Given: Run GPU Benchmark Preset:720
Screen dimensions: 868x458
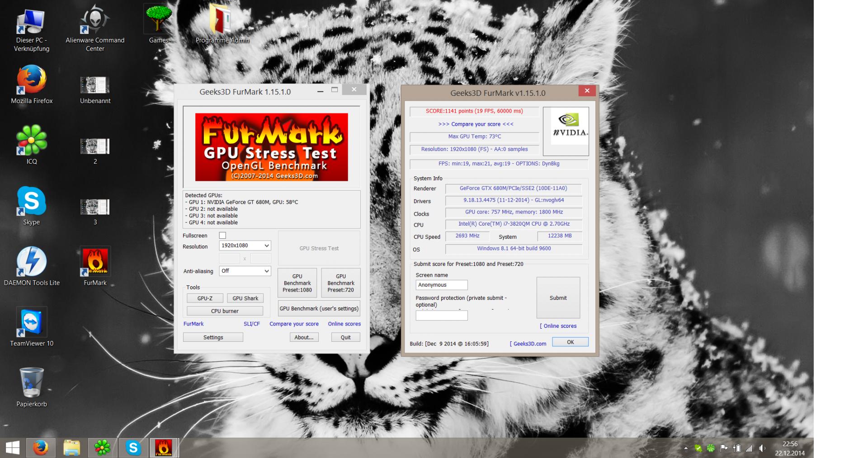Looking at the screenshot, I should pos(341,283).
